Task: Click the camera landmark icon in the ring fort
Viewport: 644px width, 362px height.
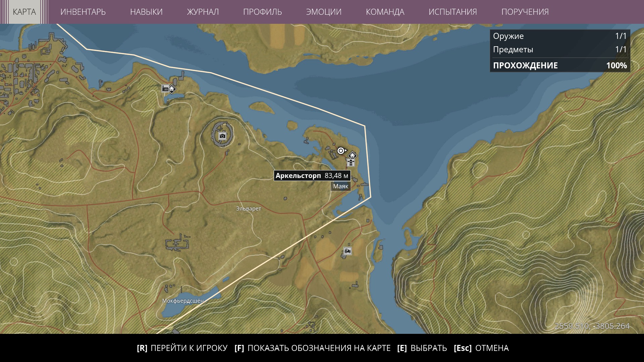Action: pos(222,136)
